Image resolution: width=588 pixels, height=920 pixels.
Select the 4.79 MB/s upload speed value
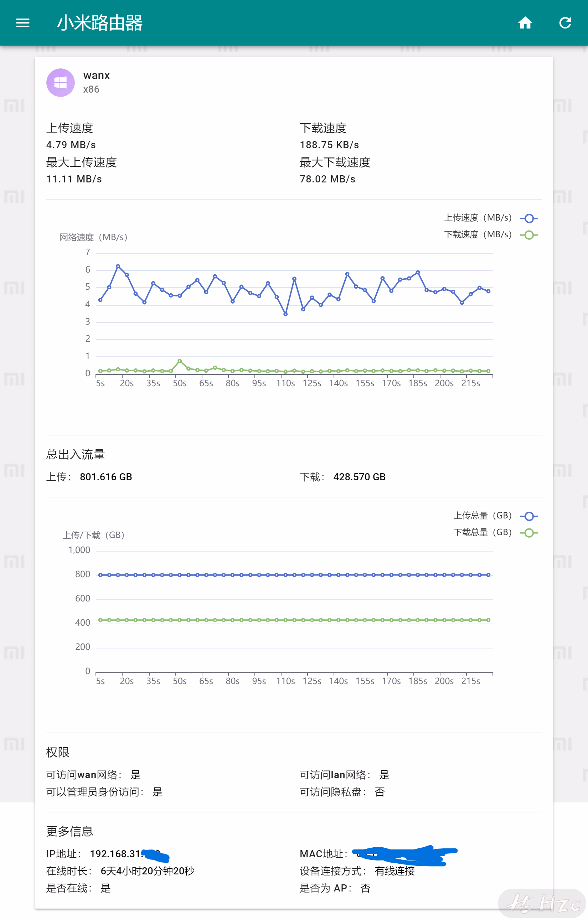[71, 145]
